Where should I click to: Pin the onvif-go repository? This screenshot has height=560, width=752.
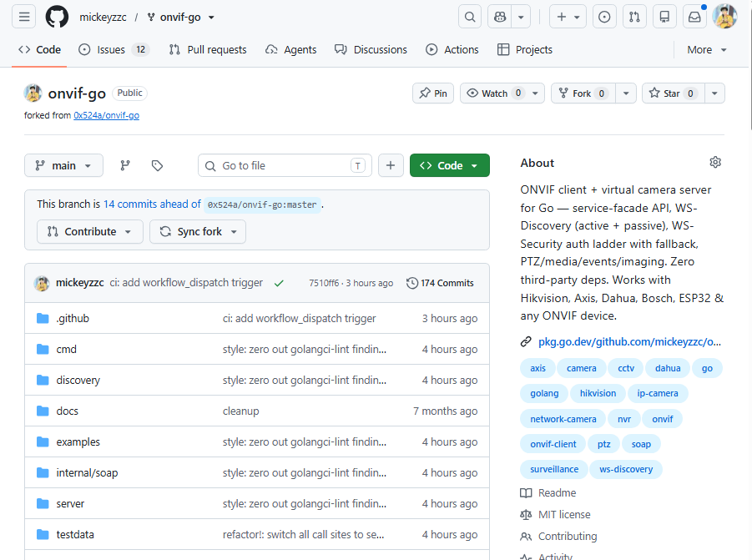(433, 93)
